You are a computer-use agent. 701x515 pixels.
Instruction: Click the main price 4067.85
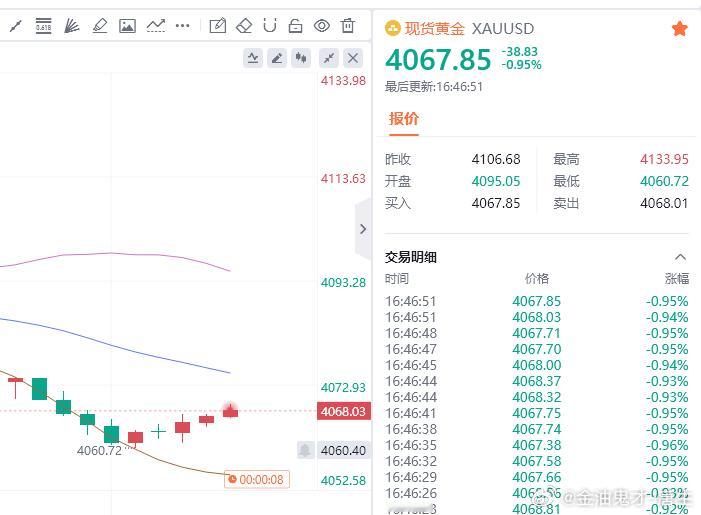pos(438,60)
